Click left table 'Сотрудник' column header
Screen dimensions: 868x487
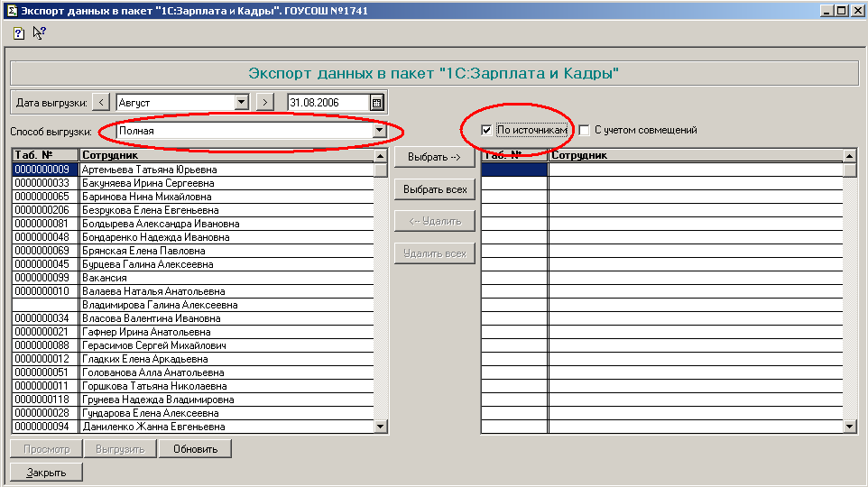click(x=226, y=155)
